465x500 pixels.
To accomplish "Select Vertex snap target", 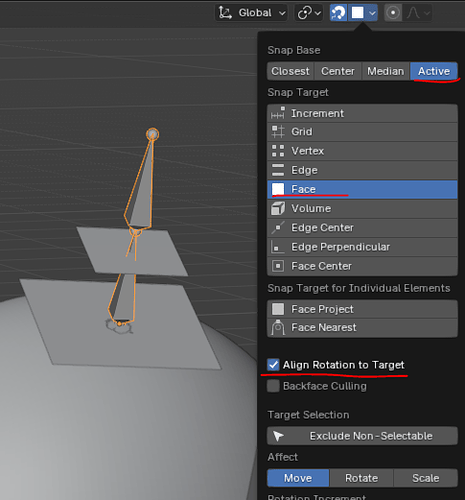I will tap(362, 151).
